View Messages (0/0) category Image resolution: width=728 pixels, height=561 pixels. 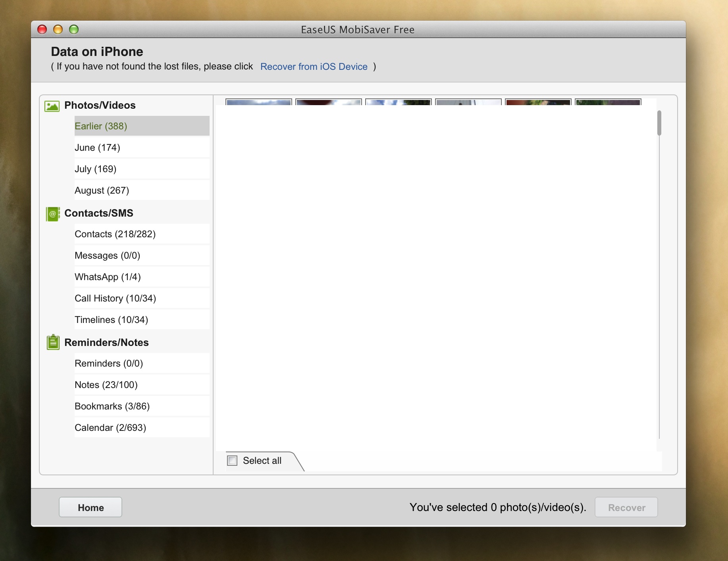tap(141, 256)
